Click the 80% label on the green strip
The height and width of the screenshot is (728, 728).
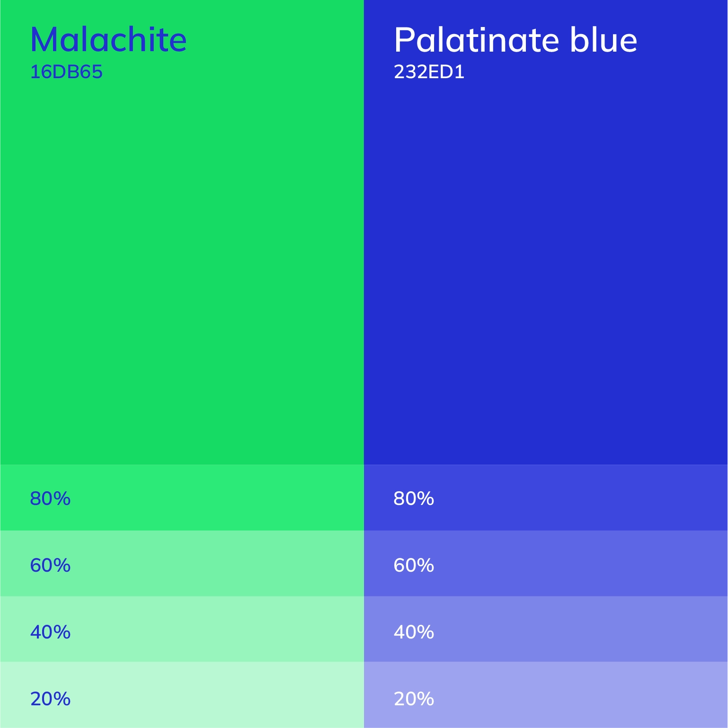coord(50,499)
